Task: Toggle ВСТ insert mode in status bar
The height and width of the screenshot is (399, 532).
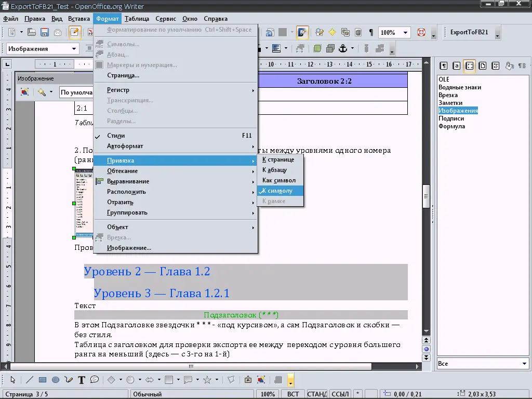Action: (293, 394)
